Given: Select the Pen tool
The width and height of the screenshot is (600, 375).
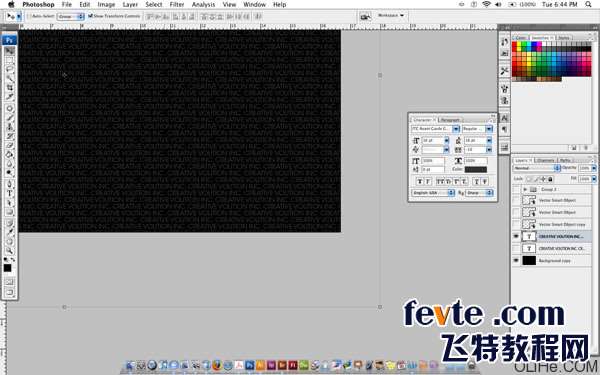Looking at the screenshot, I should (10, 184).
